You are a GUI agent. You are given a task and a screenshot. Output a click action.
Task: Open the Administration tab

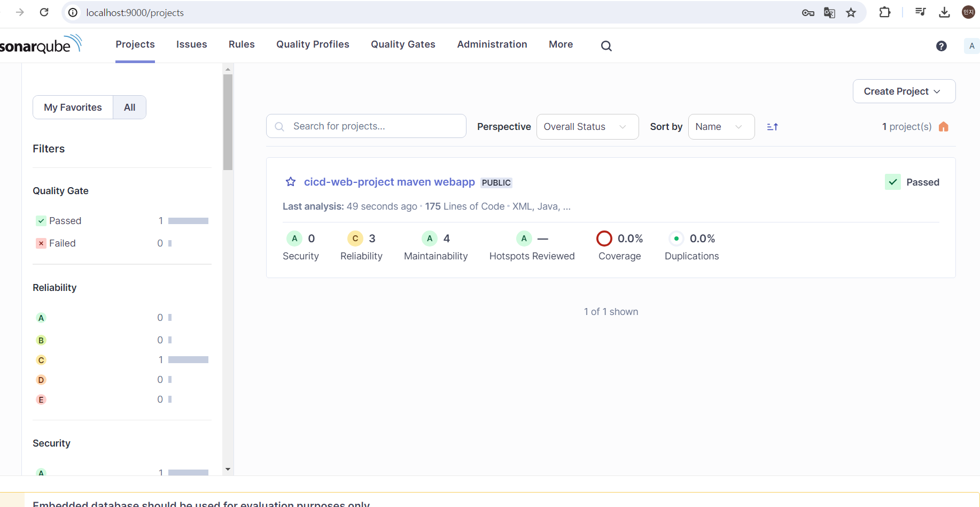pyautogui.click(x=492, y=44)
